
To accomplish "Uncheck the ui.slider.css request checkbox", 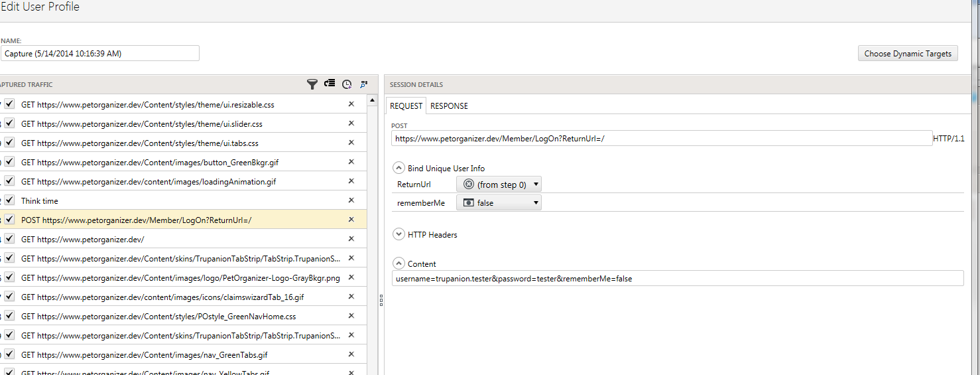I will [x=10, y=123].
